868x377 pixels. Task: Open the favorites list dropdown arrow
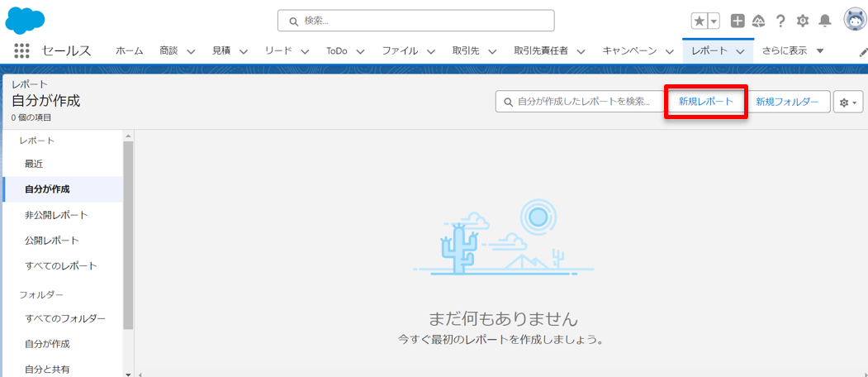click(714, 21)
